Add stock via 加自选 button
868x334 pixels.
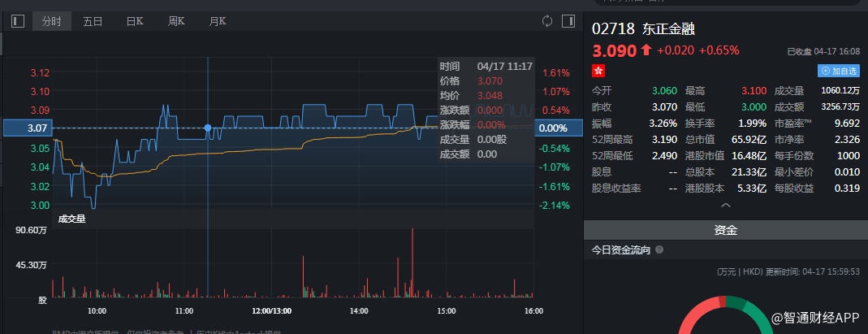[x=839, y=71]
